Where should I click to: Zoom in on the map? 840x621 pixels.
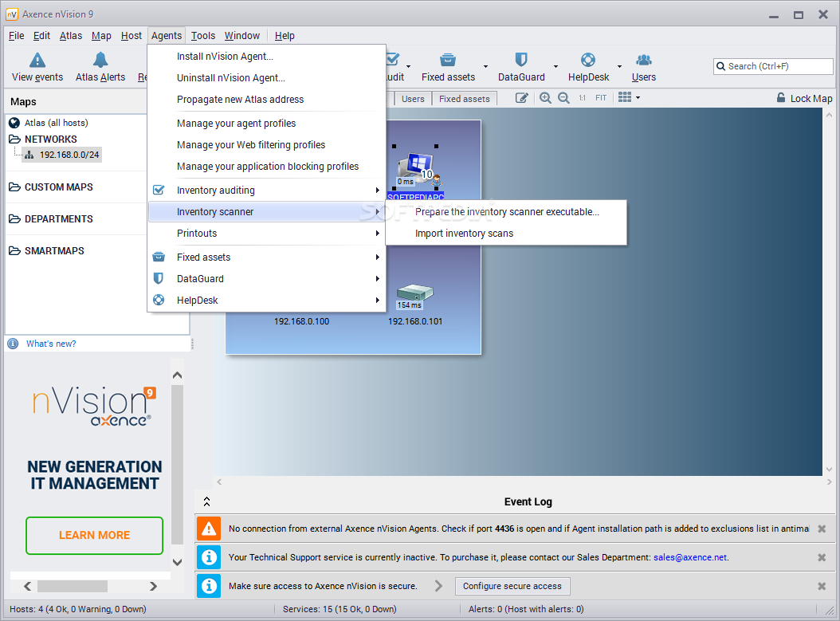pyautogui.click(x=545, y=98)
